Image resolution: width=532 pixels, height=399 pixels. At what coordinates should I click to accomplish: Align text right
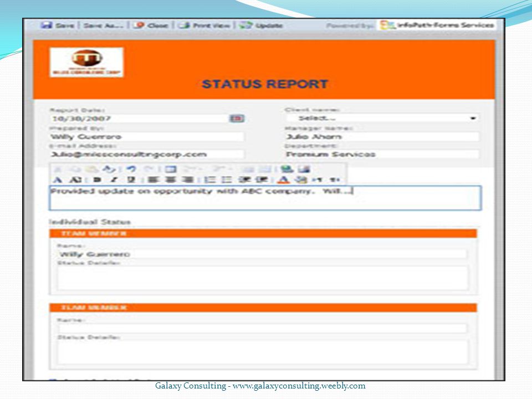[188, 180]
